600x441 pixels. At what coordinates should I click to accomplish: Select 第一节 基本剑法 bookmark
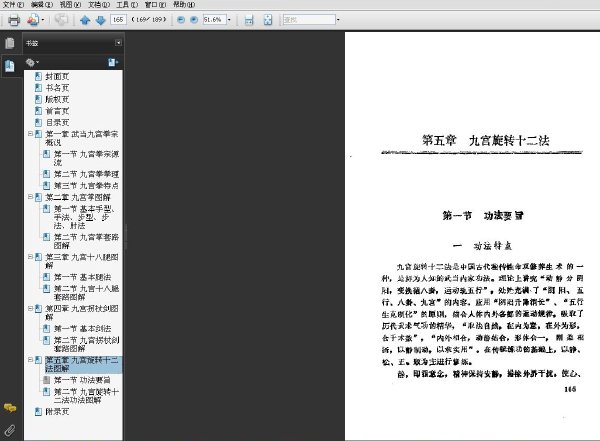tap(83, 328)
